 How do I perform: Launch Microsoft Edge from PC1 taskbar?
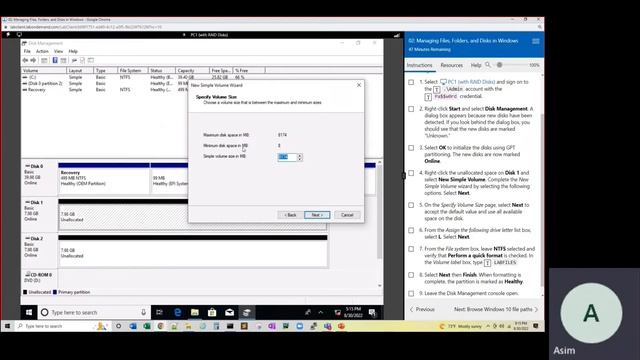[178, 312]
